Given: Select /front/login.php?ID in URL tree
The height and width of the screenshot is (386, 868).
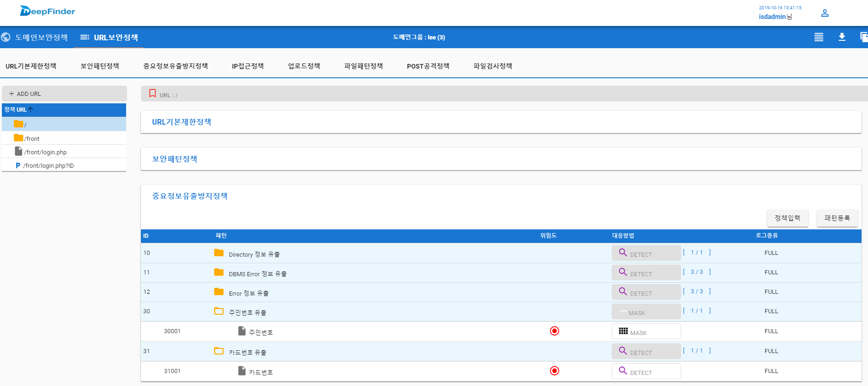Looking at the screenshot, I should point(64,165).
